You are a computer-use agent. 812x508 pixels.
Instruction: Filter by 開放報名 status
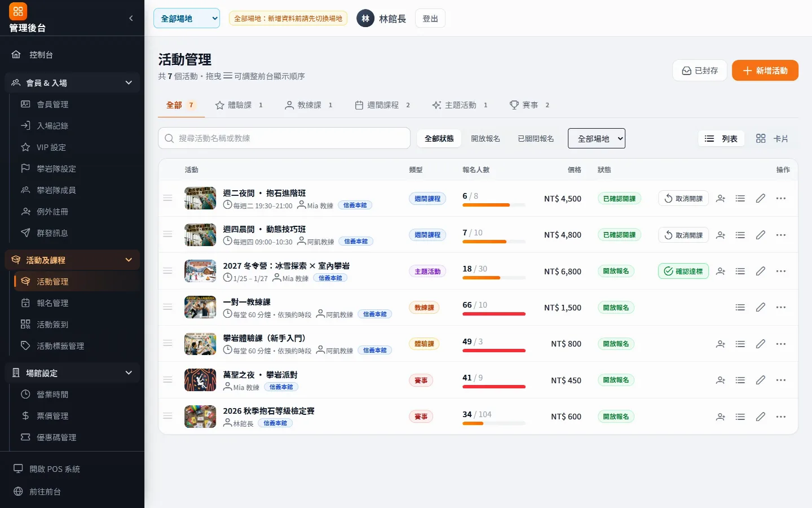point(486,139)
